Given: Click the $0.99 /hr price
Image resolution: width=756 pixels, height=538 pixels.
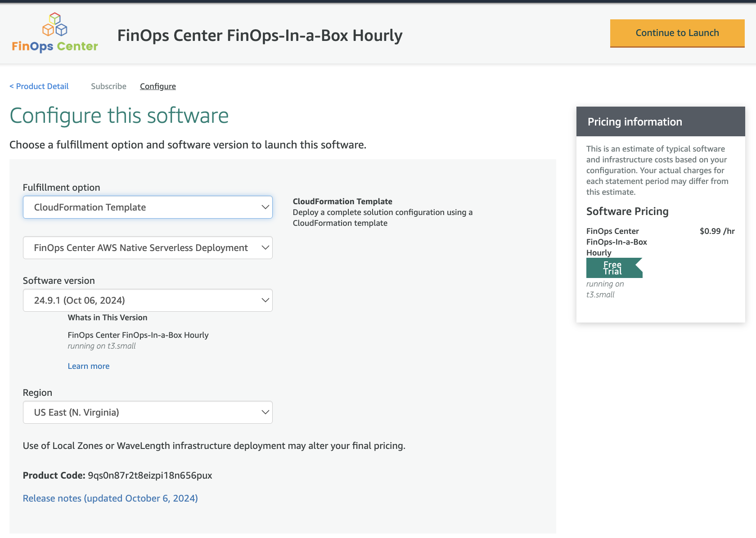Looking at the screenshot, I should 717,231.
